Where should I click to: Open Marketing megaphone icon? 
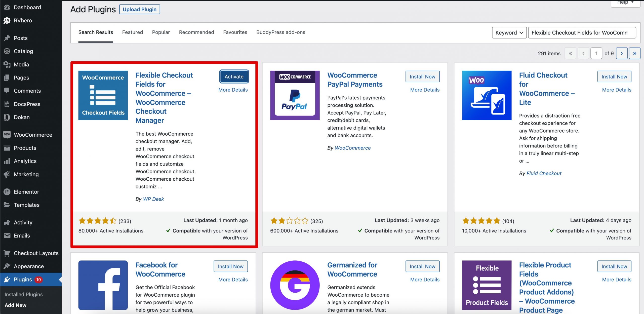point(7,174)
